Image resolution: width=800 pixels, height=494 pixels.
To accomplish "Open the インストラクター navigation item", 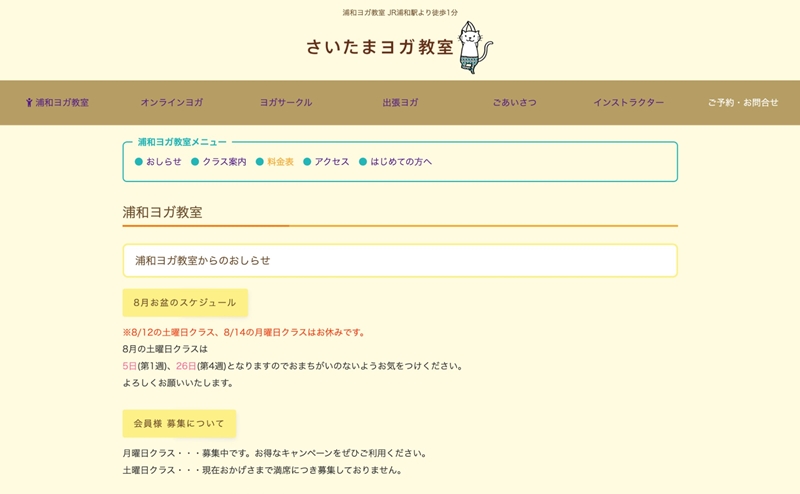I will 628,102.
